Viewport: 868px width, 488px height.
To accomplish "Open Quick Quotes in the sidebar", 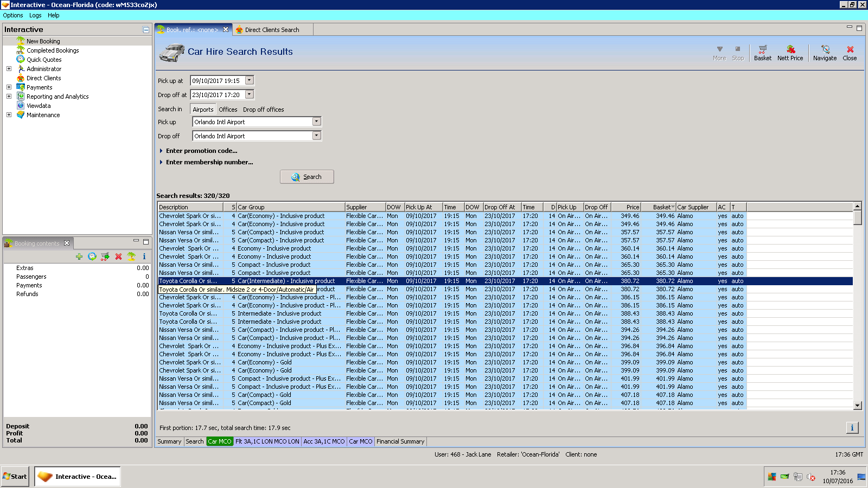I will pyautogui.click(x=44, y=60).
